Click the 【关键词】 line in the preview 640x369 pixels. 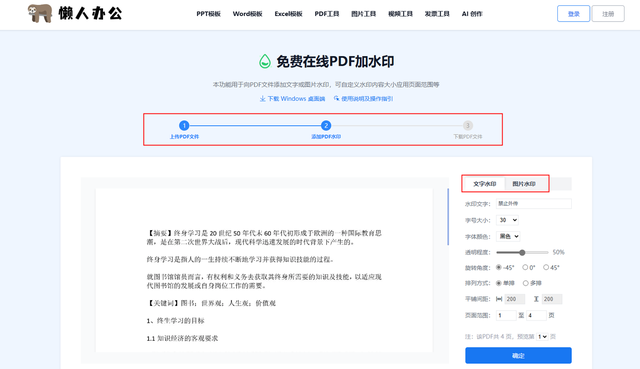(211, 303)
